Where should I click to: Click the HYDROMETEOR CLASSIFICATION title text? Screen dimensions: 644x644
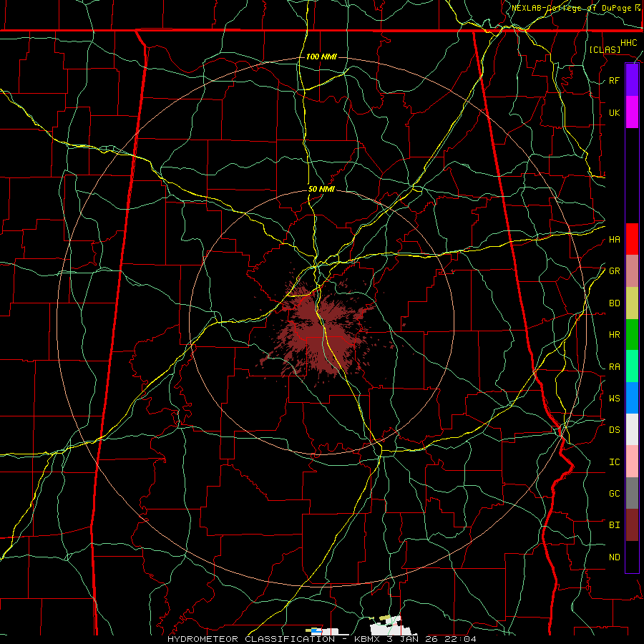click(251, 639)
